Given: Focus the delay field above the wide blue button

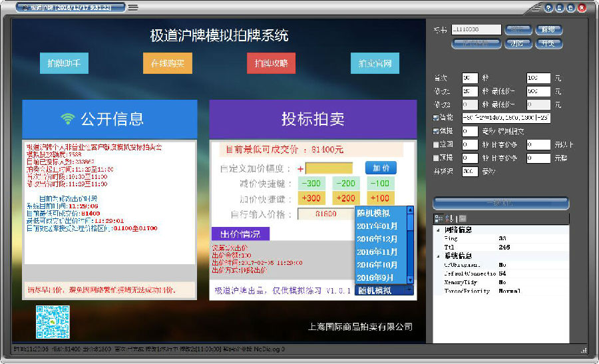Looking at the screenshot, I should (470, 172).
